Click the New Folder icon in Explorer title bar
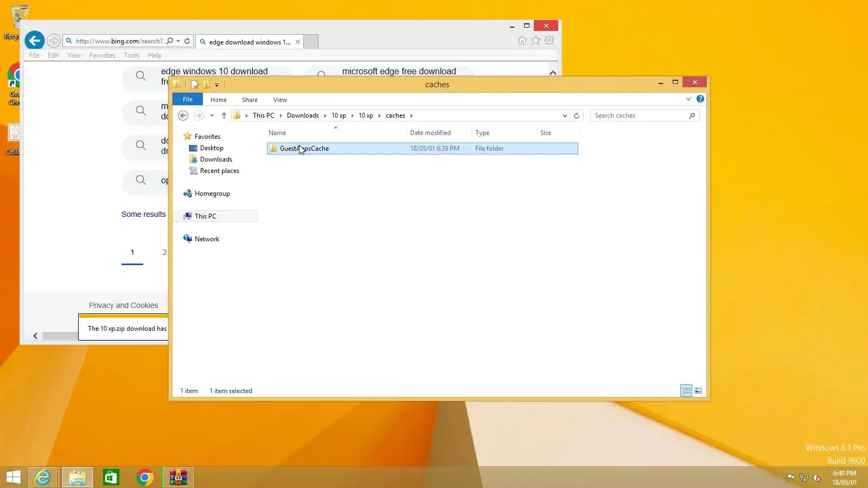Screen dimensions: 868x488 pyautogui.click(x=206, y=85)
